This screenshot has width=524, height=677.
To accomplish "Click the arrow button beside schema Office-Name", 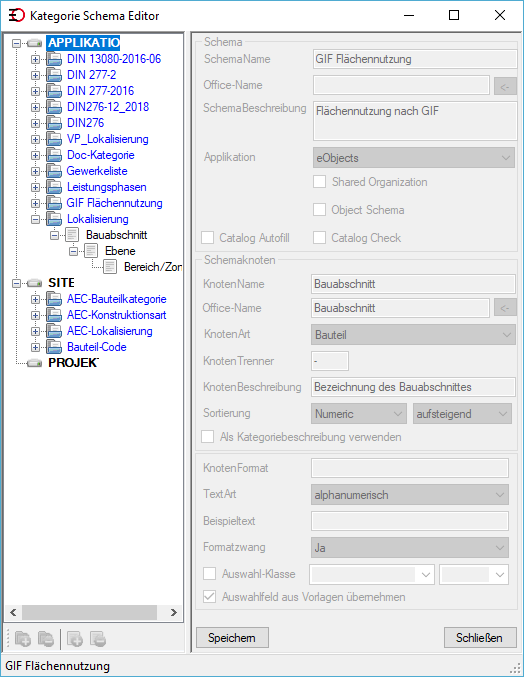I will point(505,86).
